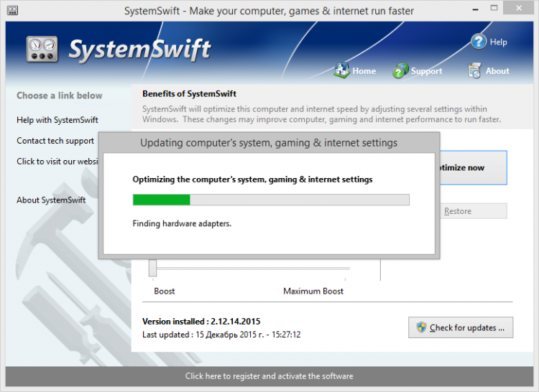
Task: Click the title bar application icon
Action: (x=12, y=11)
